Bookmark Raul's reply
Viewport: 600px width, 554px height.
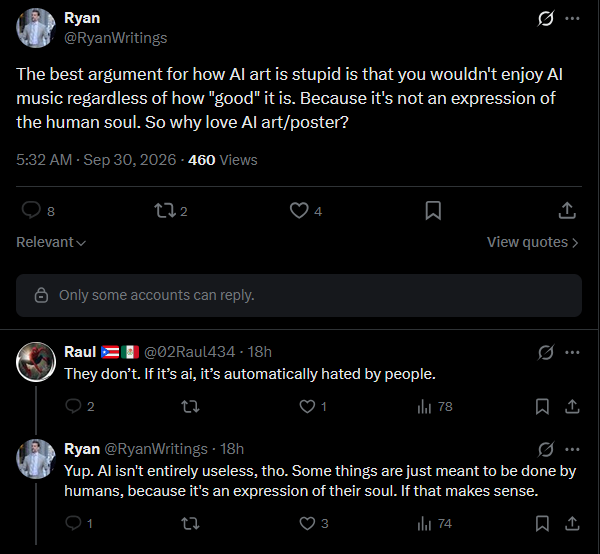542,406
